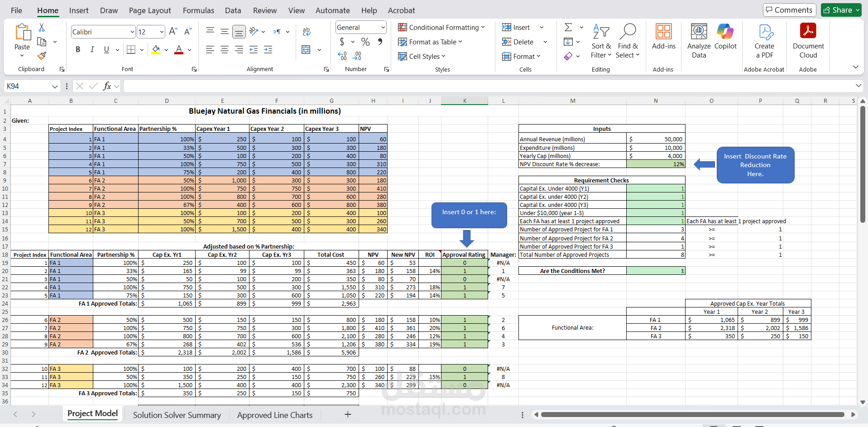Toggle italic formatting

92,49
